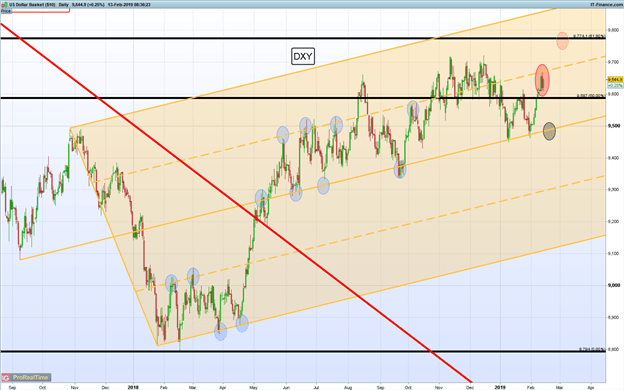The image size is (624, 390).
Task: Click the ProRealTime logo badge
Action: tap(26, 377)
